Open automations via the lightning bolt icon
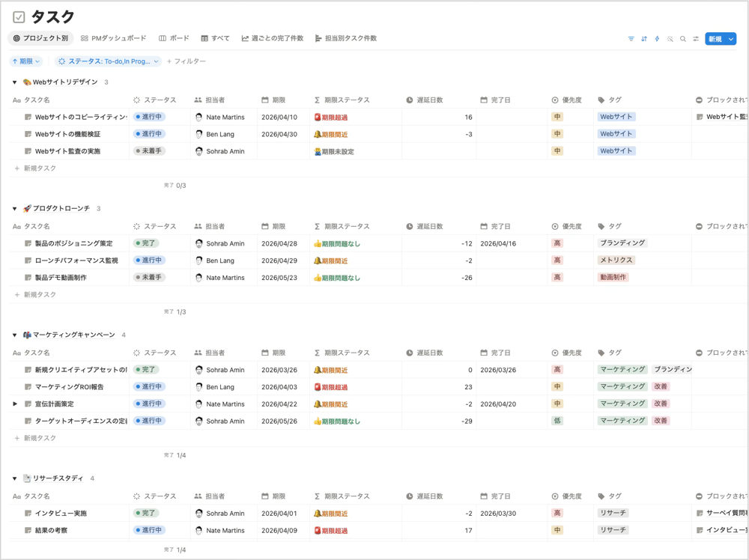This screenshot has height=560, width=749. click(x=657, y=39)
